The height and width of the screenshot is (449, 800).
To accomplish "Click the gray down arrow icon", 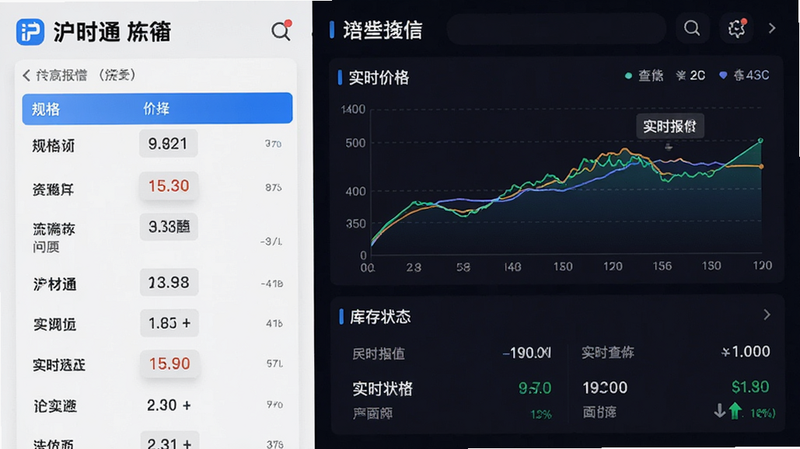I will tap(719, 410).
